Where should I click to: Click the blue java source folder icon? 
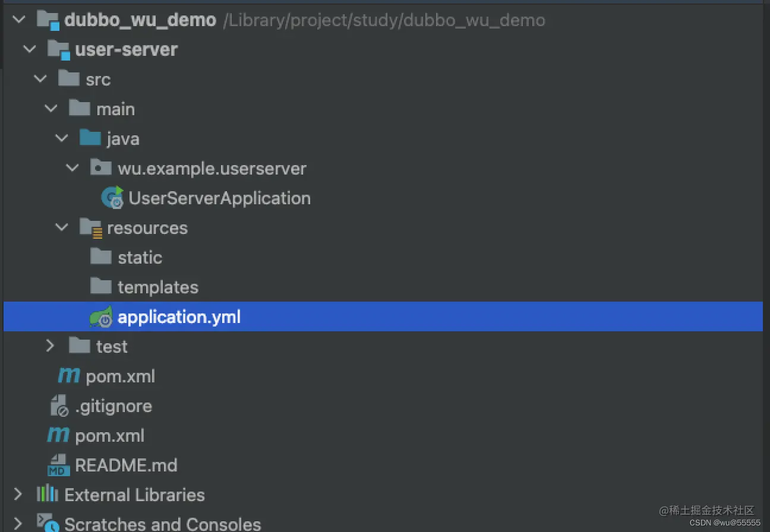pyautogui.click(x=90, y=138)
